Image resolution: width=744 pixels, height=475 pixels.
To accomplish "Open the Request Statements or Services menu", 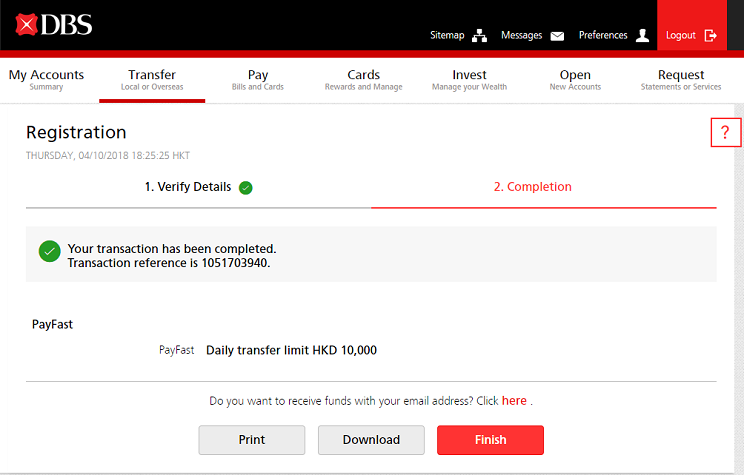I will coord(680,80).
